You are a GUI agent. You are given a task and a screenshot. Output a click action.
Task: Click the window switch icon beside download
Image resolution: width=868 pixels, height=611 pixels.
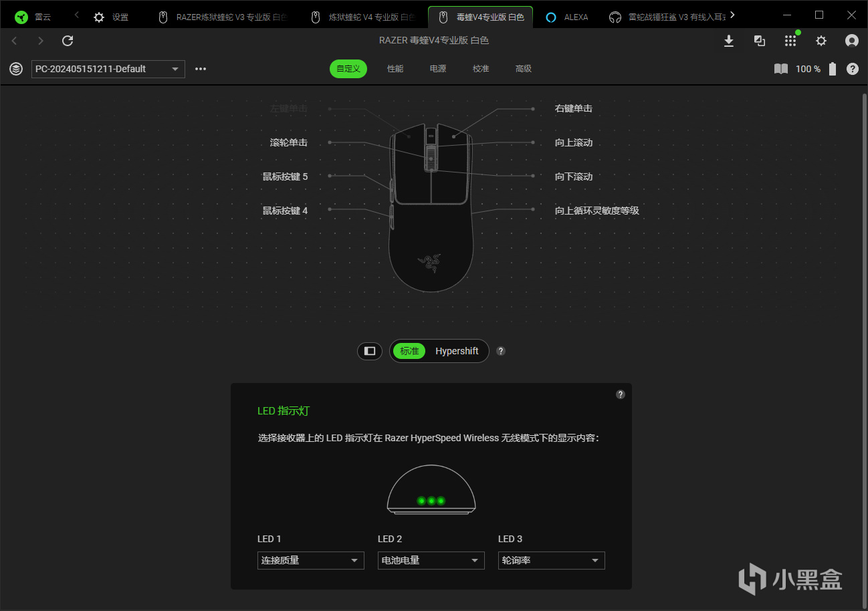[760, 41]
